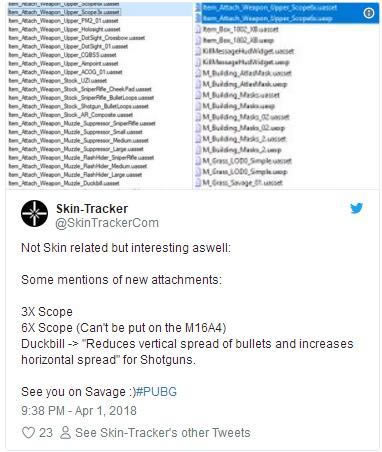Select Item_Attach_Weapon_Upper_Holosight.uasset entry
This screenshot has height=452, width=382.
coord(64,29)
